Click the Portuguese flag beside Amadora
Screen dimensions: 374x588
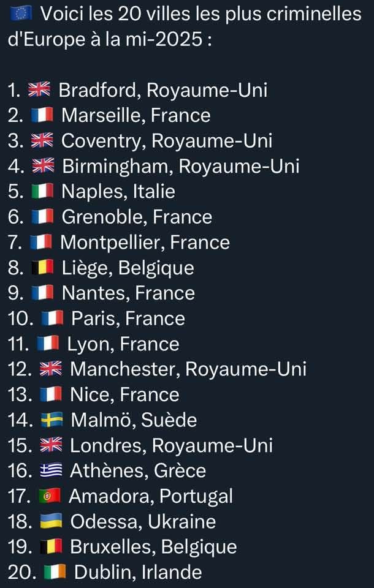[50, 496]
